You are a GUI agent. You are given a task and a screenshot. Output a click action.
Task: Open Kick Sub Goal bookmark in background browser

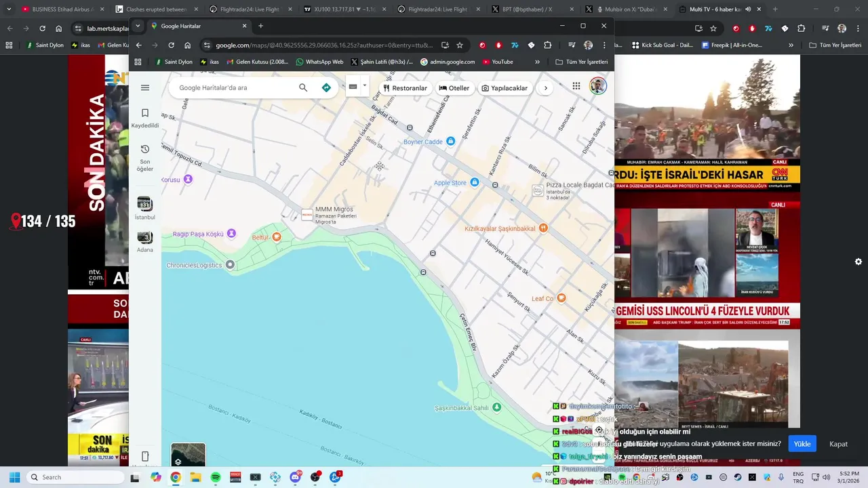[663, 45]
